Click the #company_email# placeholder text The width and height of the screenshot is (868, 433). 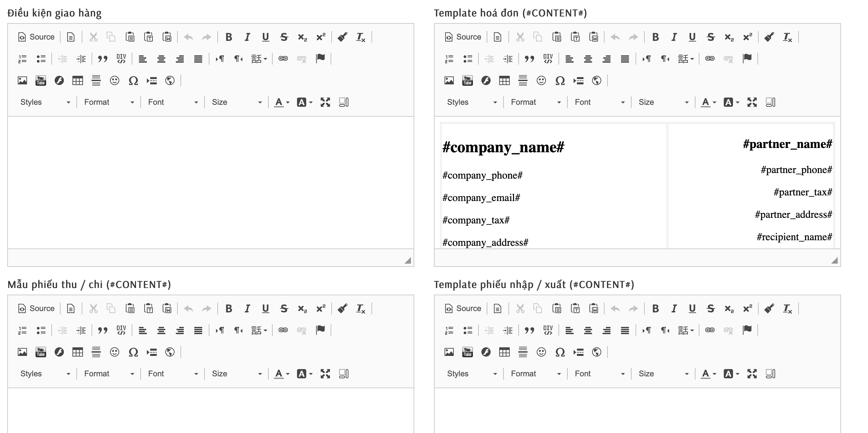481,198
